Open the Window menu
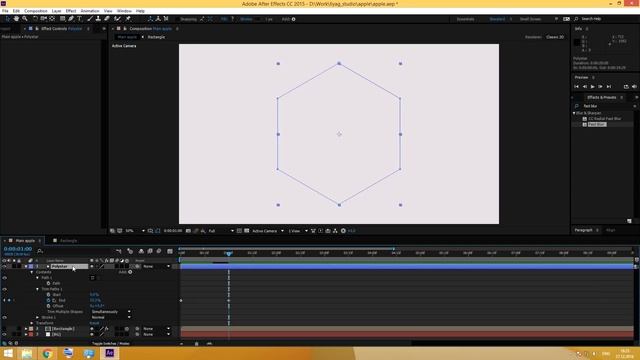The image size is (640, 360). [124, 11]
